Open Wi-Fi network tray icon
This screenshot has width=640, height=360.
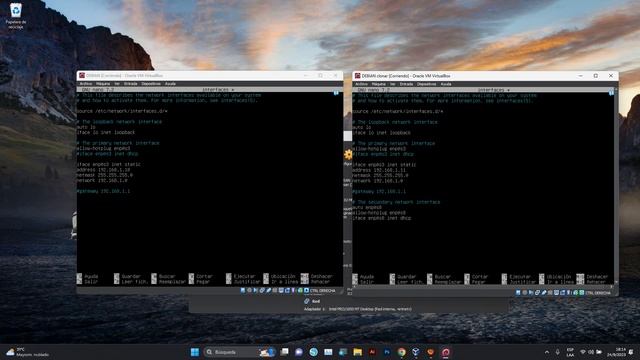[x=583, y=352]
